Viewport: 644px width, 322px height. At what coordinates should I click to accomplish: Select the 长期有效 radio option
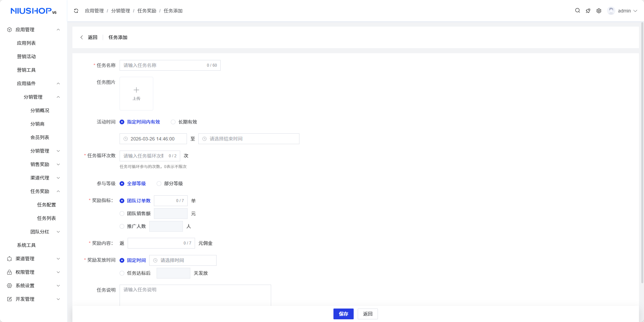tap(173, 122)
